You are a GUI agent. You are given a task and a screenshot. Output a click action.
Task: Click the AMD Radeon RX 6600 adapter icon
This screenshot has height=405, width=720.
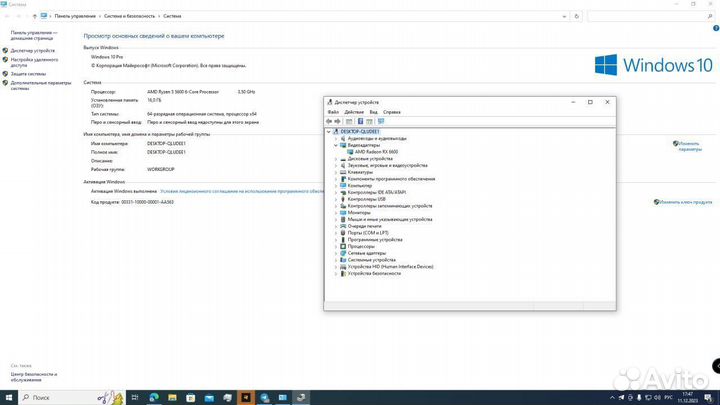[x=350, y=152]
